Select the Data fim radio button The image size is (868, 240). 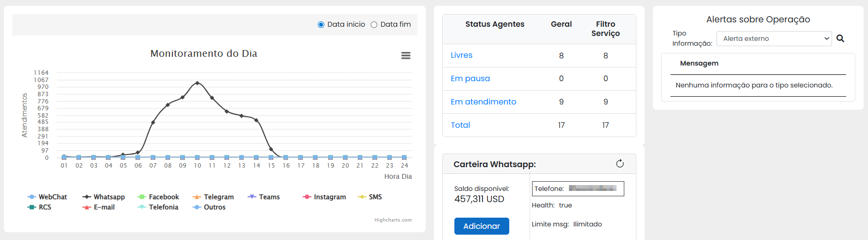[374, 25]
